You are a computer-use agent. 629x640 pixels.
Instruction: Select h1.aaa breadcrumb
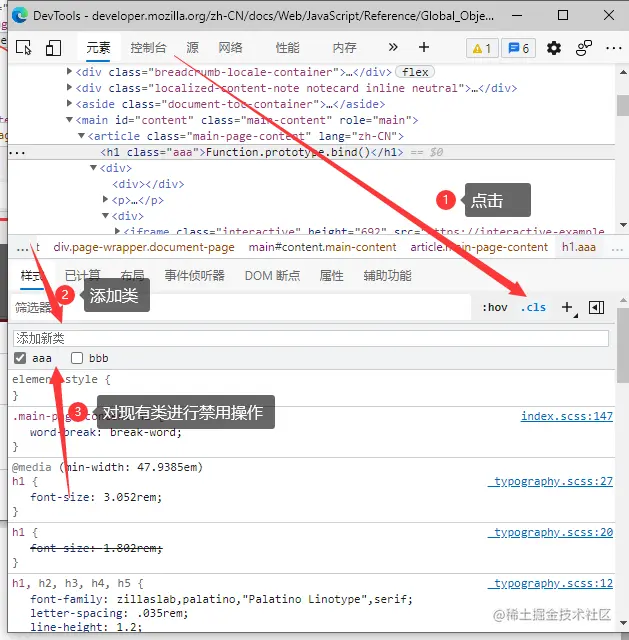click(x=578, y=247)
